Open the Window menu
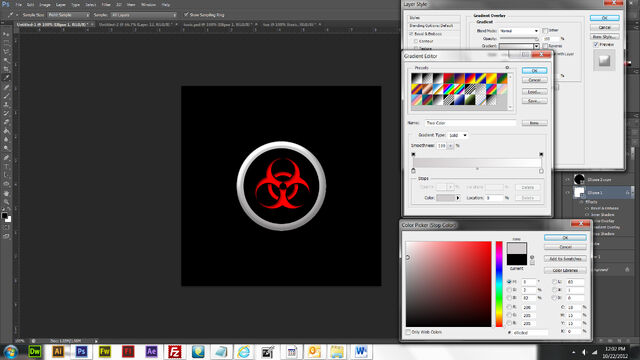 pos(148,4)
